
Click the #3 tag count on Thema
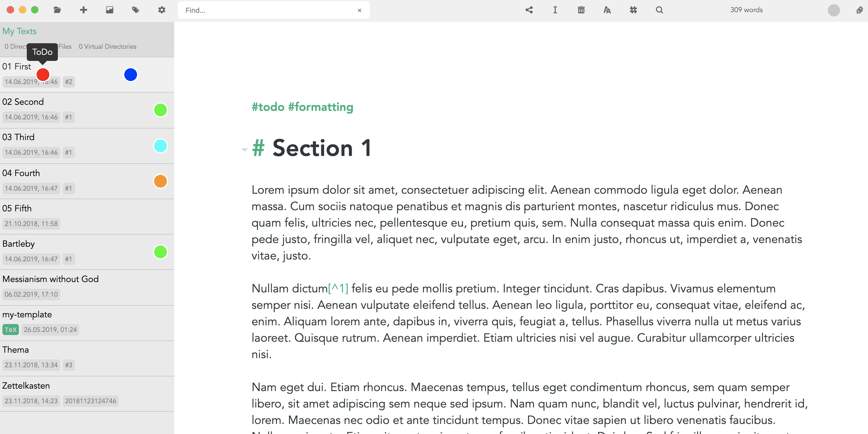pos(69,365)
